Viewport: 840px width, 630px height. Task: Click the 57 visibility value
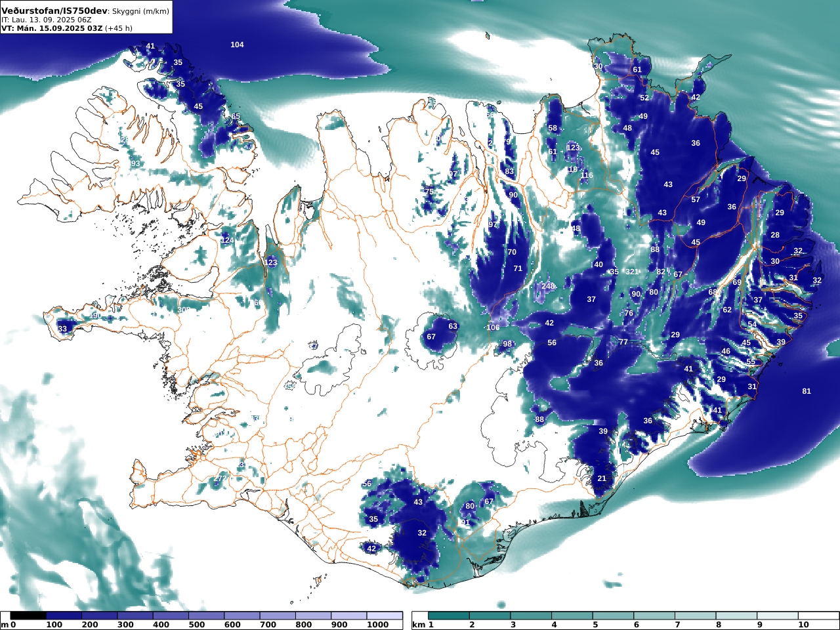pos(696,199)
